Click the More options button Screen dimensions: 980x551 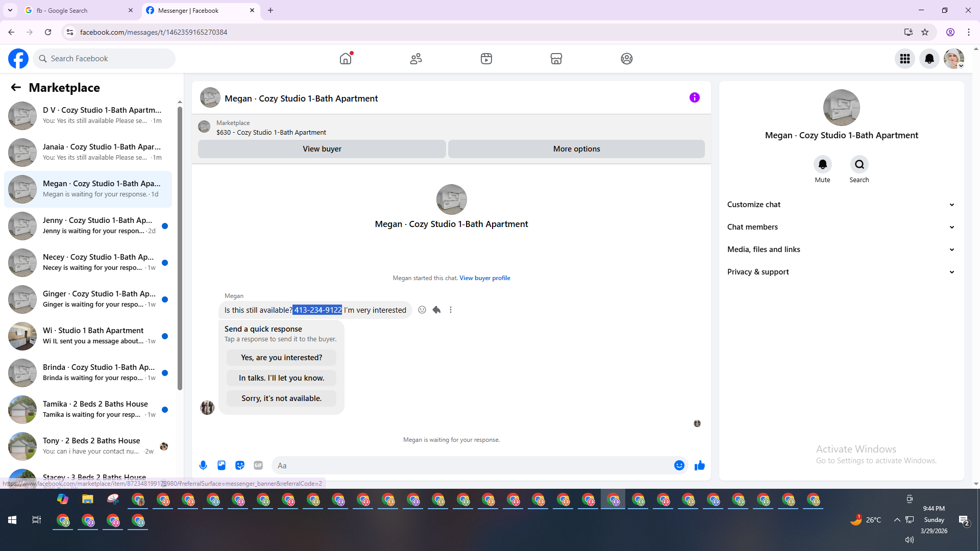click(577, 149)
